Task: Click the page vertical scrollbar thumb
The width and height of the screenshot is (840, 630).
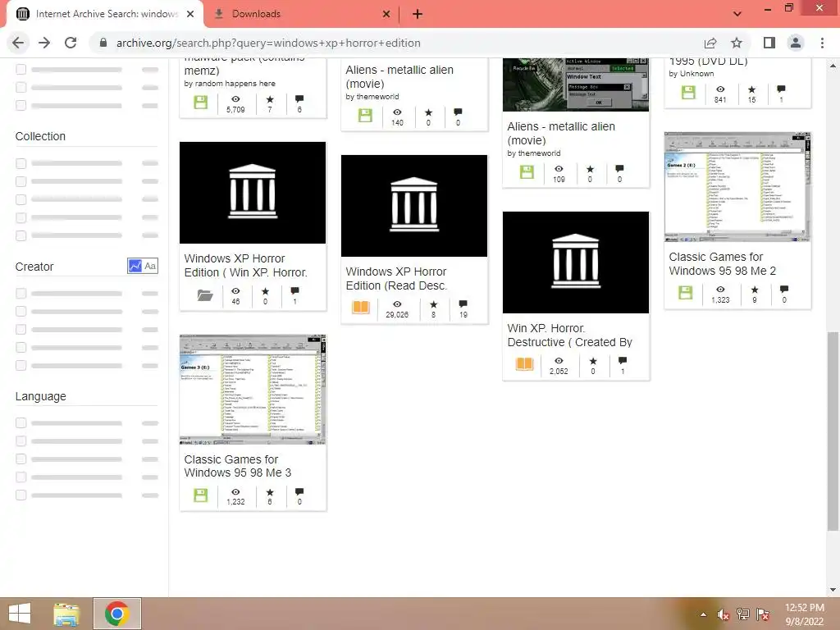Action: [x=833, y=431]
